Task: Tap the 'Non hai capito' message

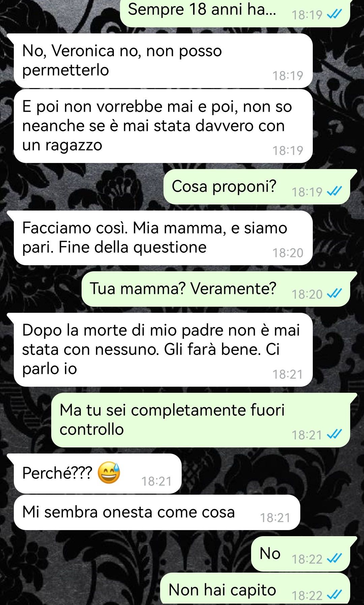Action: pos(255,589)
